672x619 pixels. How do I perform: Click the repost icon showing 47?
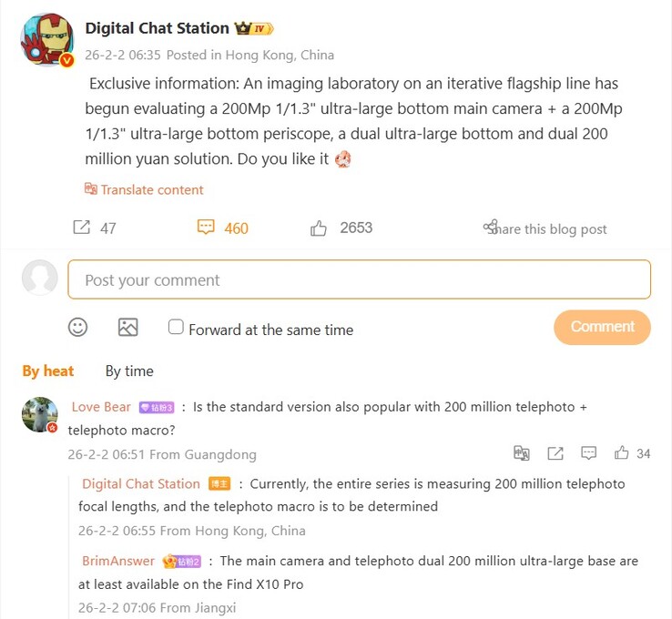[x=81, y=228]
